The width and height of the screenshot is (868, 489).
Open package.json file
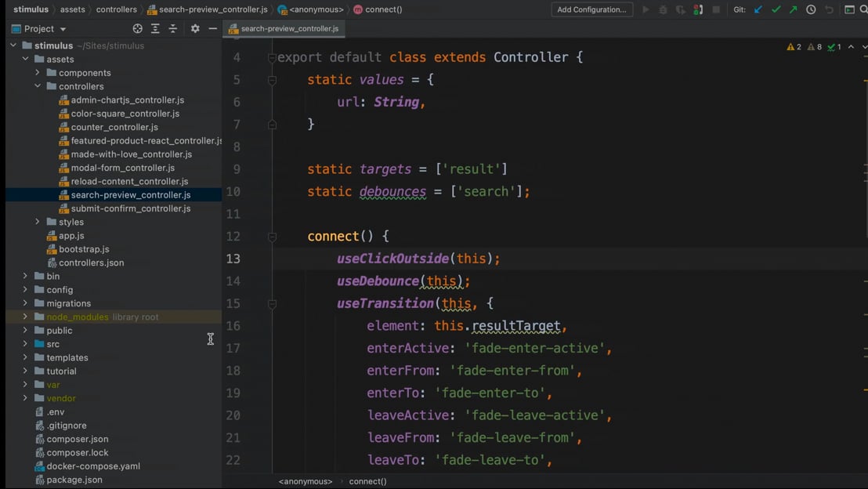coord(74,480)
